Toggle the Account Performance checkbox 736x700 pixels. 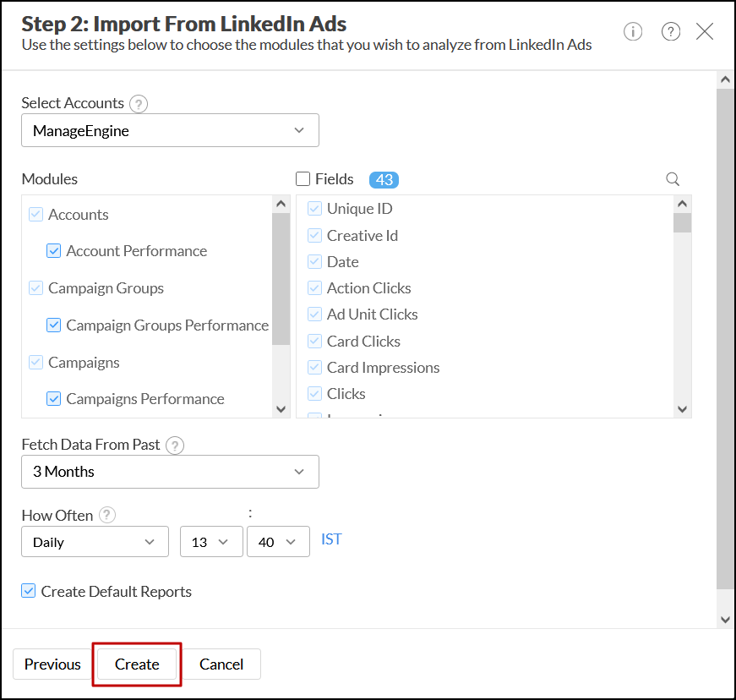tap(54, 251)
